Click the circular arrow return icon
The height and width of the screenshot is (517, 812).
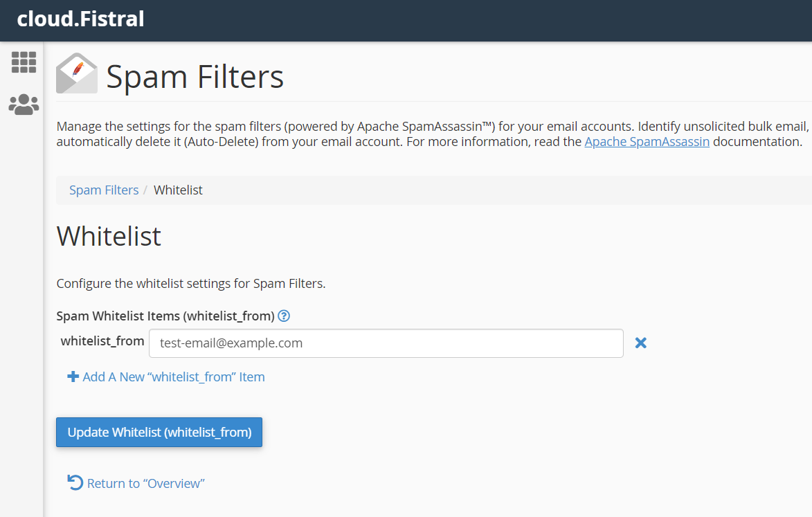(75, 482)
